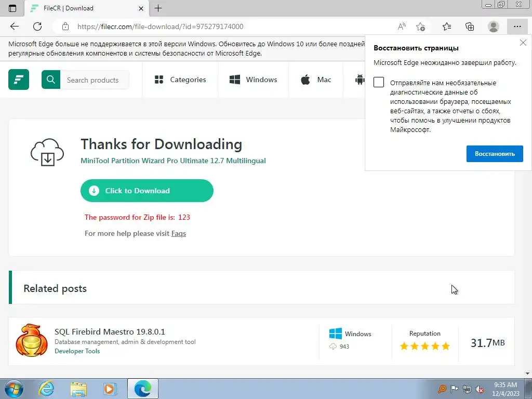
Task: Click the Read aloud icon
Action: click(402, 26)
